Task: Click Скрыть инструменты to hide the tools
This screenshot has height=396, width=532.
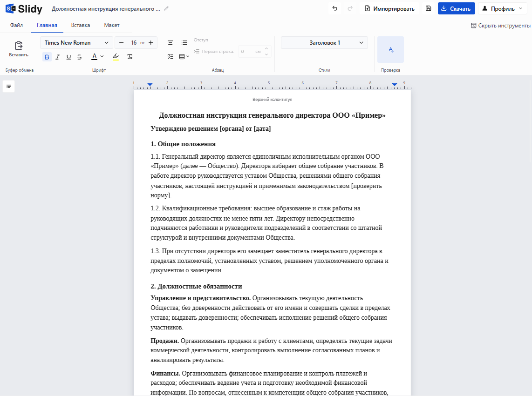Action: pos(500,26)
